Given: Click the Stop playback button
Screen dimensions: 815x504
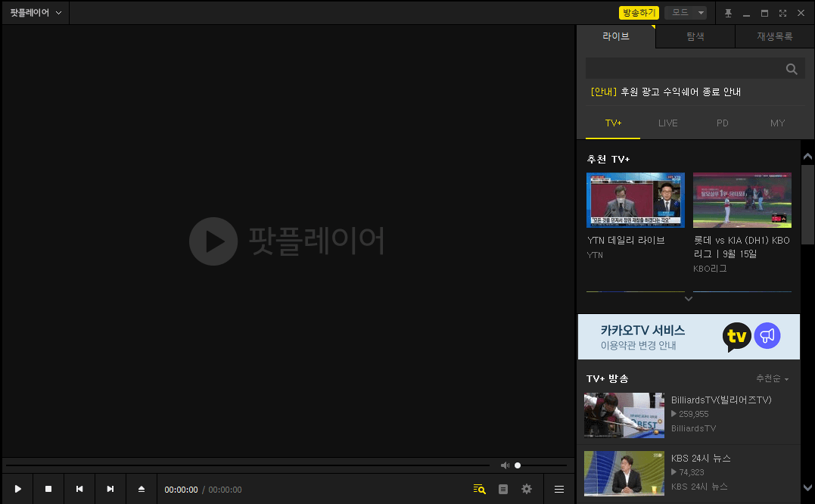Looking at the screenshot, I should tap(48, 489).
